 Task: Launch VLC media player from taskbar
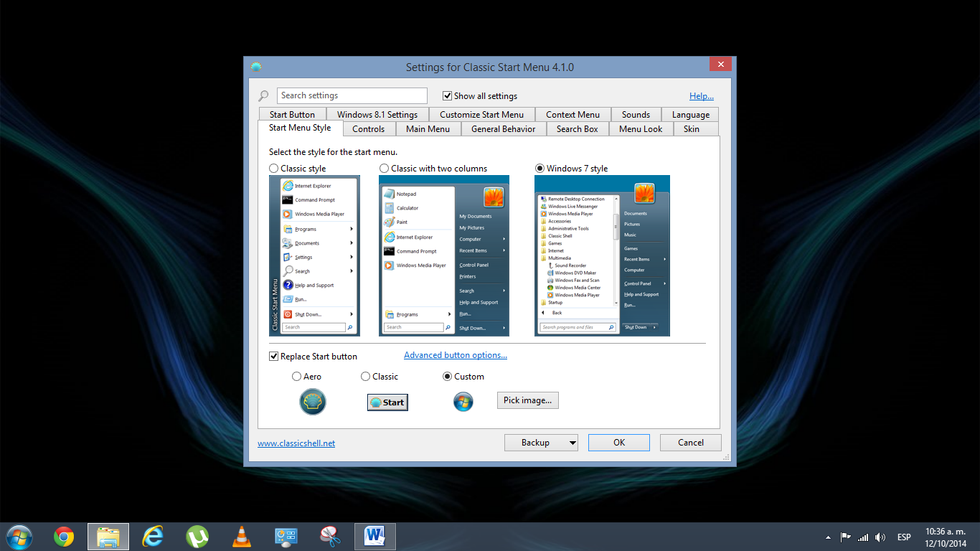point(242,537)
